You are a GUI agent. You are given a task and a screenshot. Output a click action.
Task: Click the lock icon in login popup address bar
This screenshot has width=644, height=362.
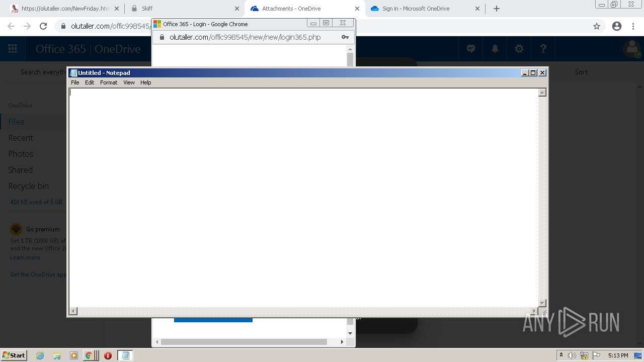point(162,37)
